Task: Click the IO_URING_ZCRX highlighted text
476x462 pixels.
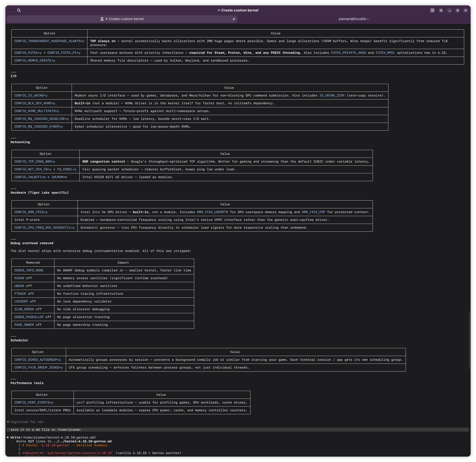Action: 332,95
